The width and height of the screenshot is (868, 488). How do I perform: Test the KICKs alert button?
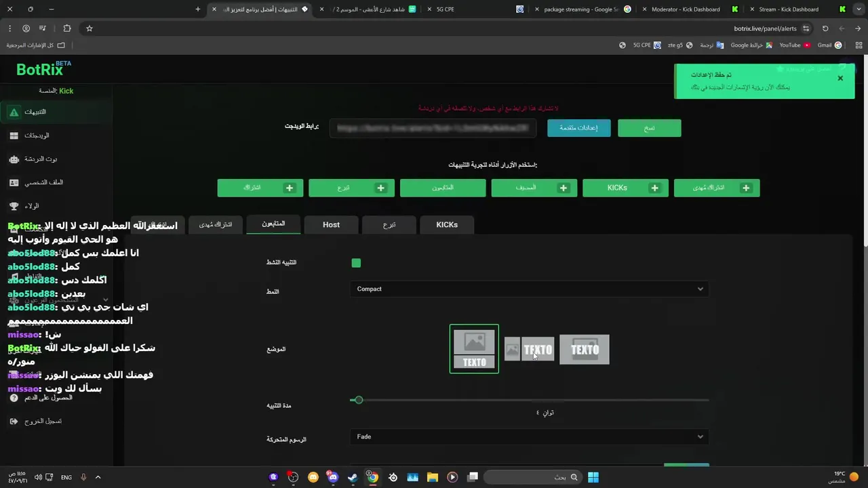tap(625, 188)
